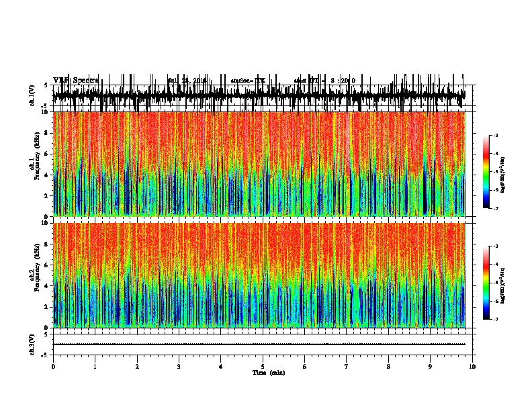This screenshot has height=411, width=532.
Task: Click ch.2 frequency axis tick "10"
Action: point(46,223)
